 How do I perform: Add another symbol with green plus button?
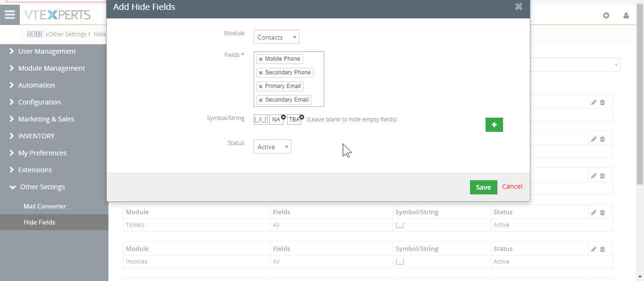494,125
